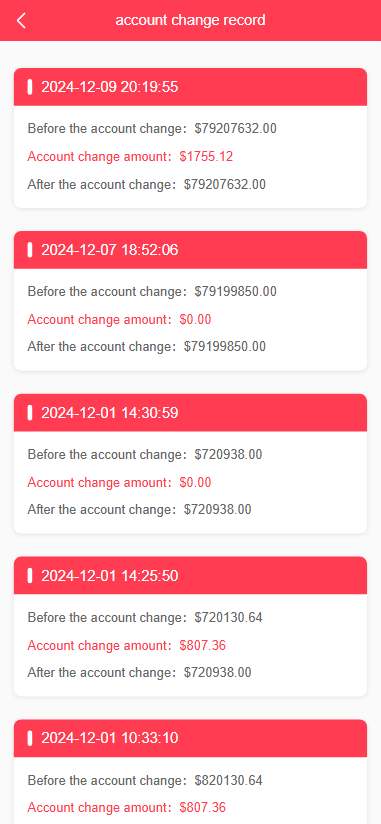Click the marker icon beside 14:25:50 timestamp
The height and width of the screenshot is (824, 381).
coord(30,575)
